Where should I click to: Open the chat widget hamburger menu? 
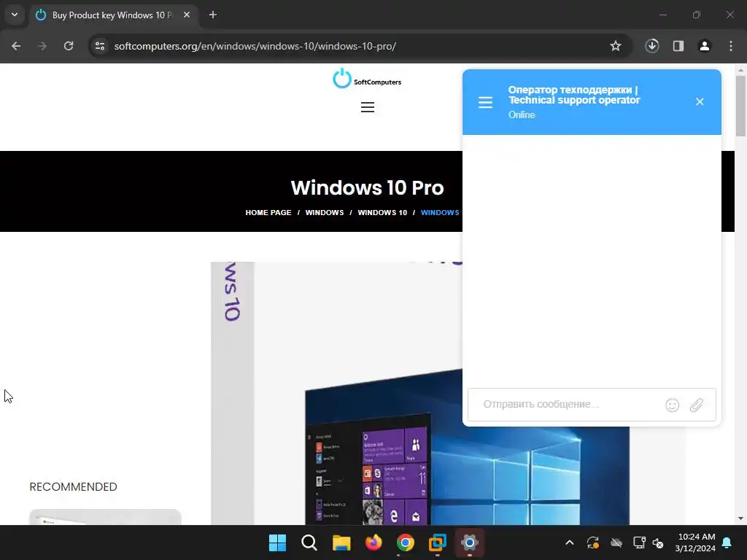coord(485,102)
